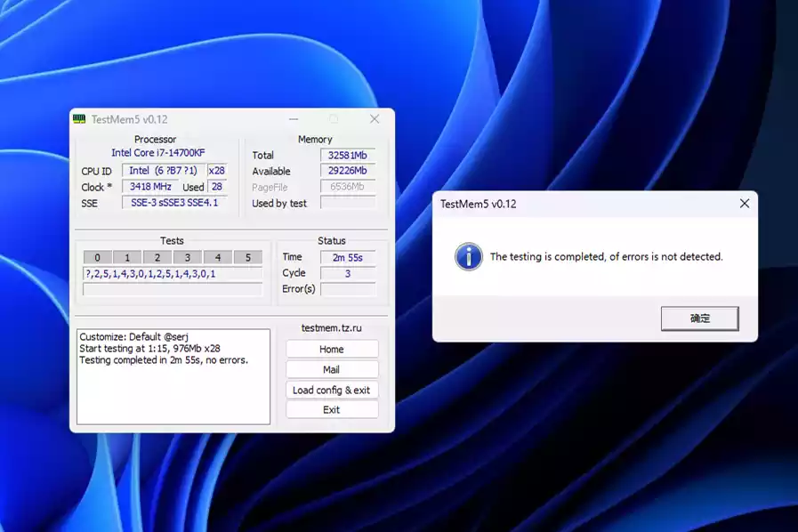Click the Available memory 29226Mb value
798x532 pixels.
tap(348, 171)
